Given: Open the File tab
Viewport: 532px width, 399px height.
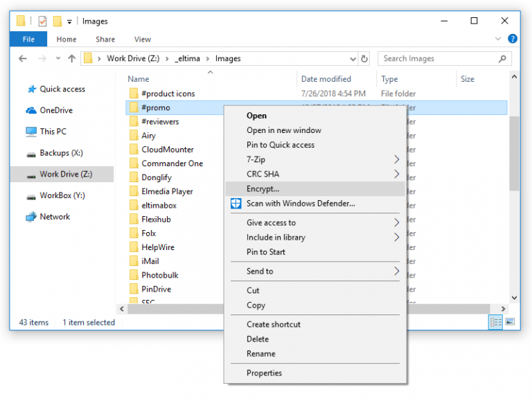Looking at the screenshot, I should click(28, 39).
